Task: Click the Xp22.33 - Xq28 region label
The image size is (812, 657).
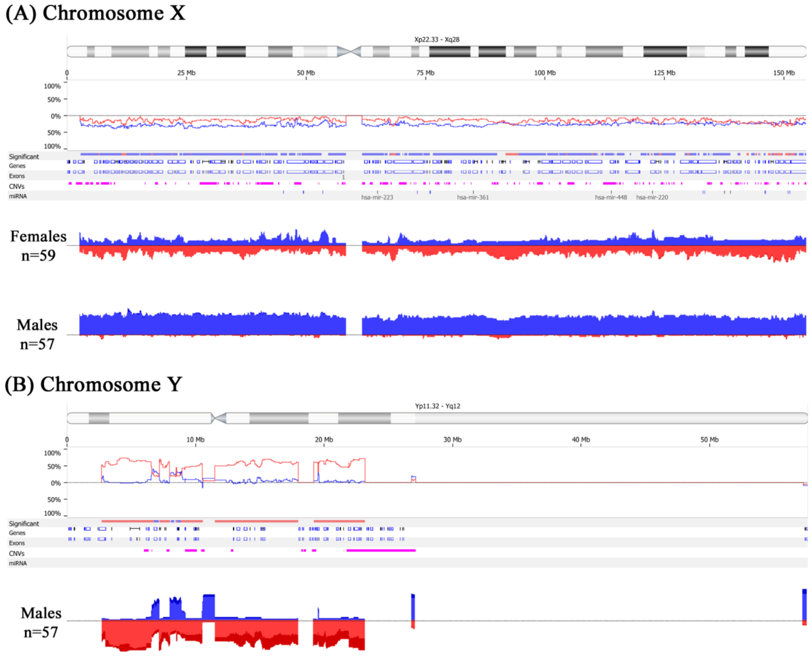Action: coord(437,39)
